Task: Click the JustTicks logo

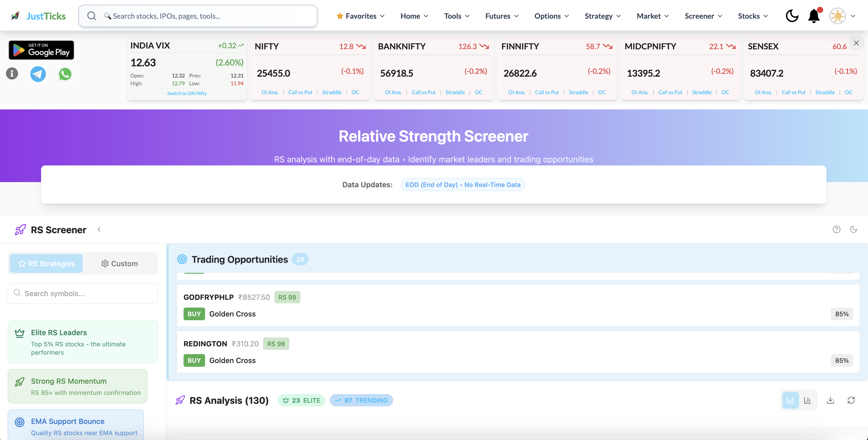Action: point(38,16)
